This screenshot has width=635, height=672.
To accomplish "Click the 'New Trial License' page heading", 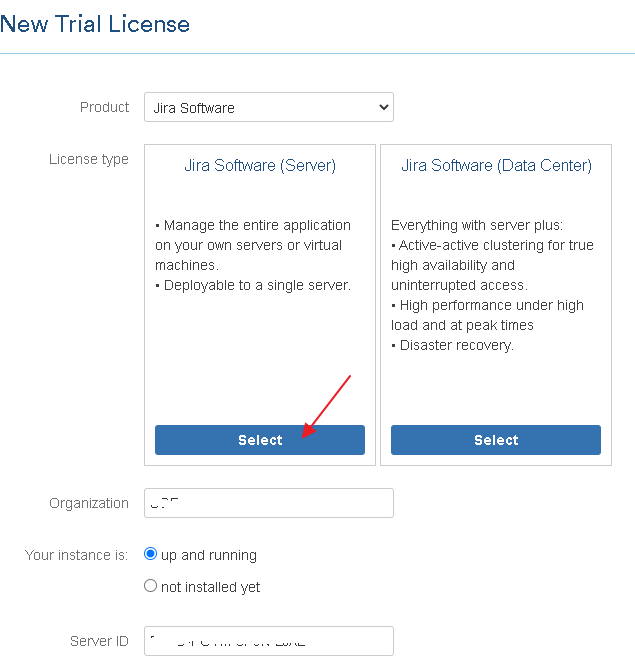I will pos(95,24).
